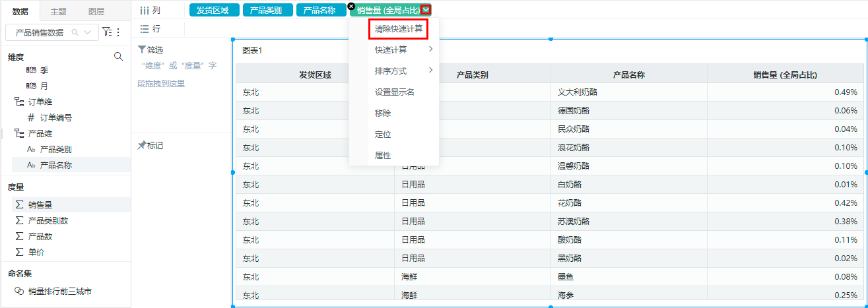This screenshot has height=308, width=868.
Task: Click the search icon inside the 产品销售数据 box
Action: (x=75, y=32)
